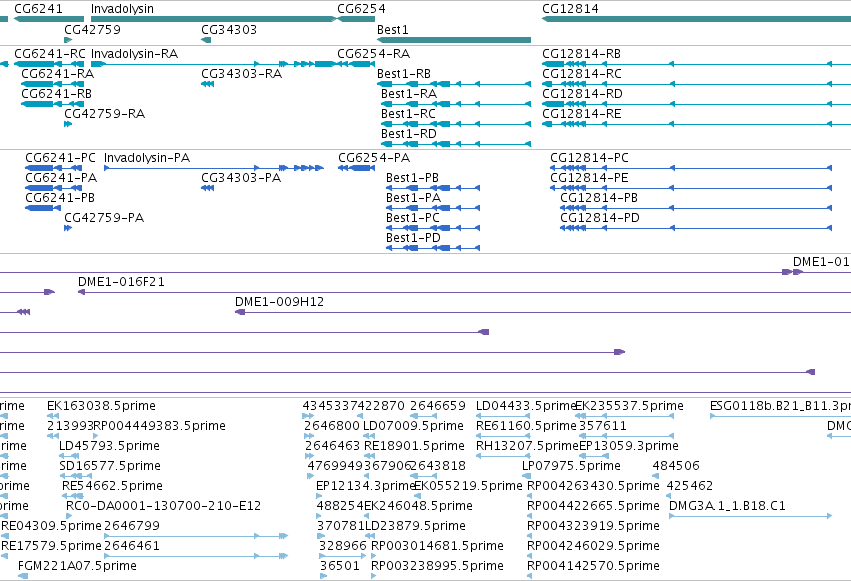Click the 484506 feature label
Image resolution: width=851 pixels, height=581 pixels.
[x=676, y=466]
